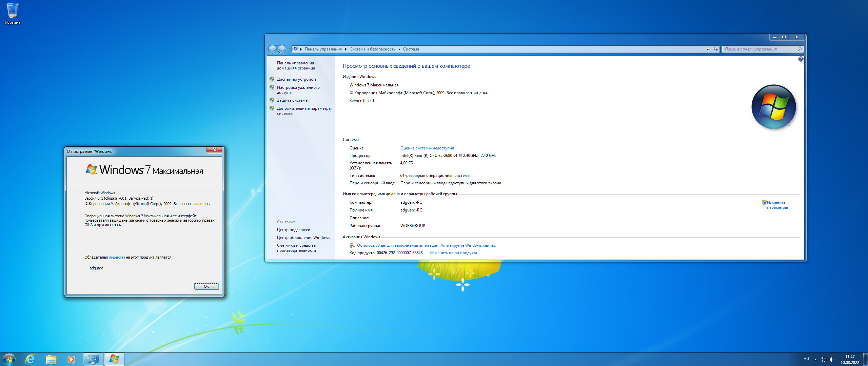Click the shield icon next to Диспетчер устройств
The height and width of the screenshot is (366, 868).
pos(272,79)
